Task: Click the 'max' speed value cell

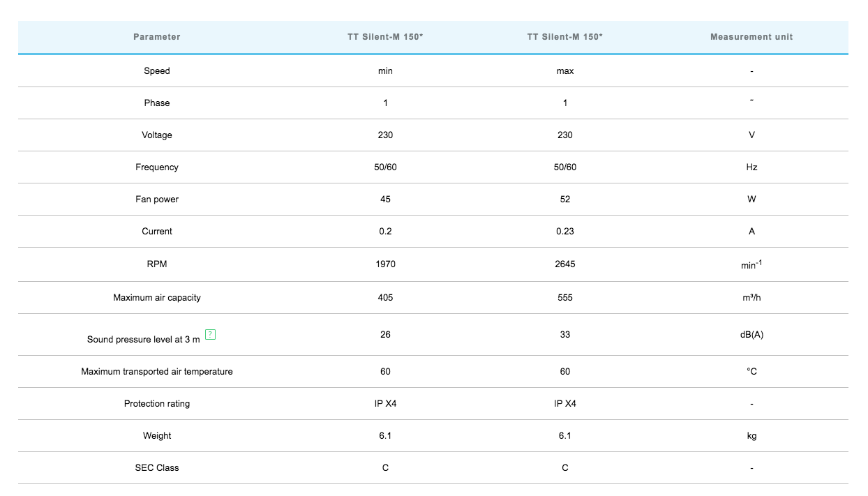Action: [x=565, y=71]
